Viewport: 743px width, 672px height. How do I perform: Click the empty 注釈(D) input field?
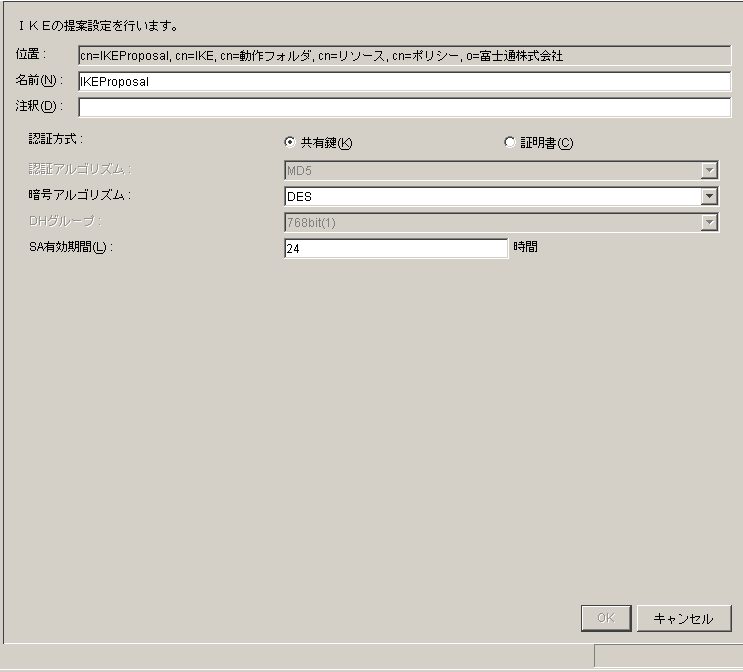coord(405,107)
